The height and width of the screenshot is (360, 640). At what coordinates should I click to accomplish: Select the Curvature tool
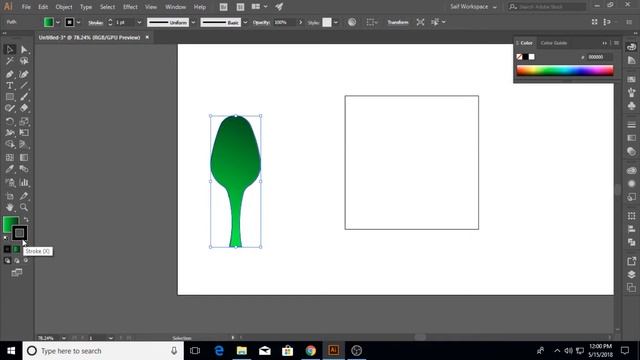point(24,74)
